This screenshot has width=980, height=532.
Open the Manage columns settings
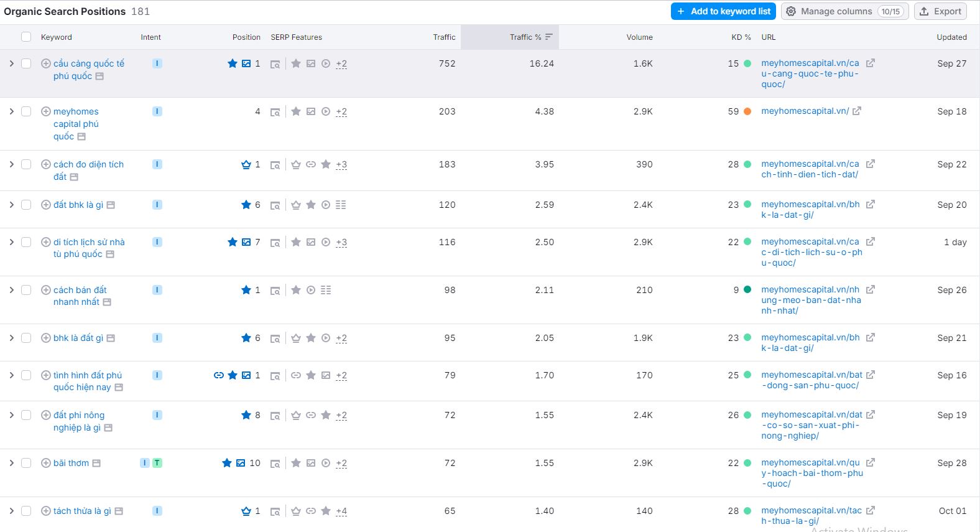844,11
